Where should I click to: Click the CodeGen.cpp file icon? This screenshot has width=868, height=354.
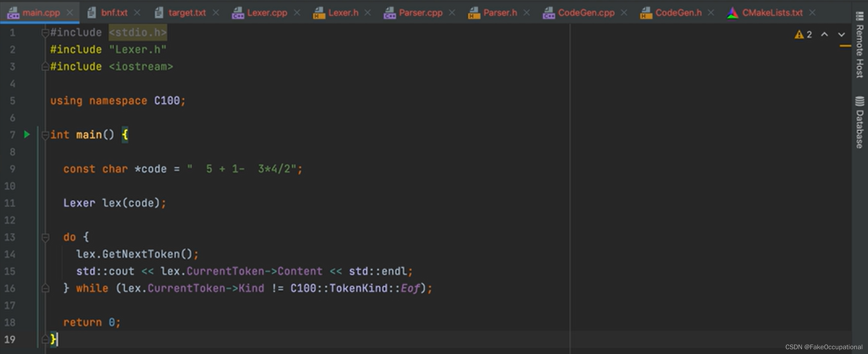click(x=548, y=13)
